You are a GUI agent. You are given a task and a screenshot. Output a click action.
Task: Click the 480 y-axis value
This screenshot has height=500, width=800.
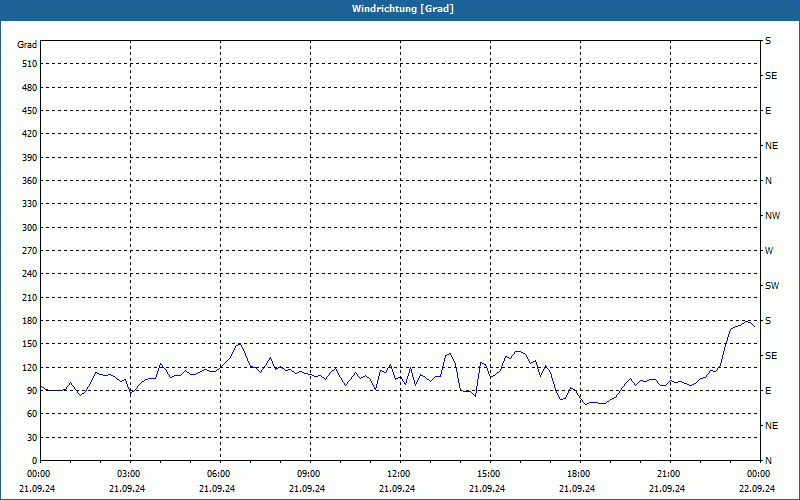tap(30, 88)
